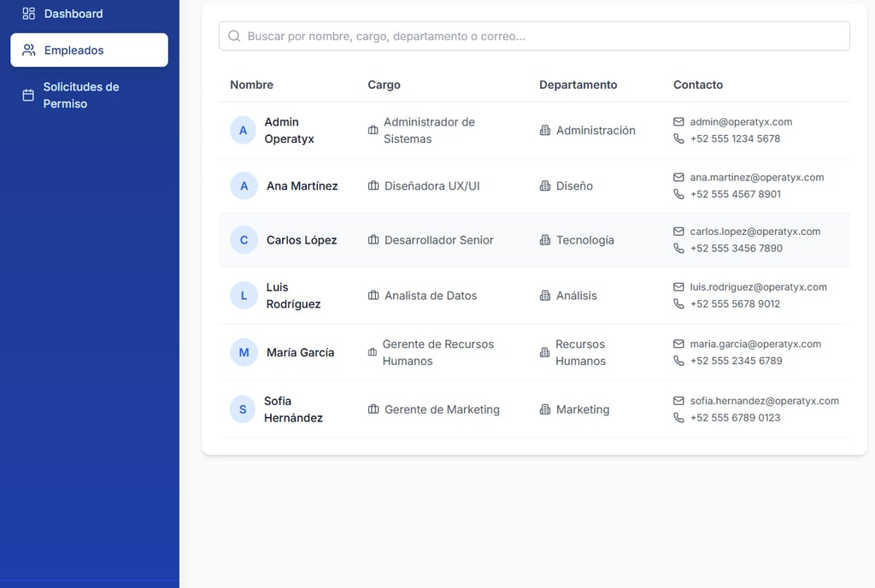Click briefcase icon beside Diseñadora UX/UI
The image size is (875, 588).
(373, 185)
